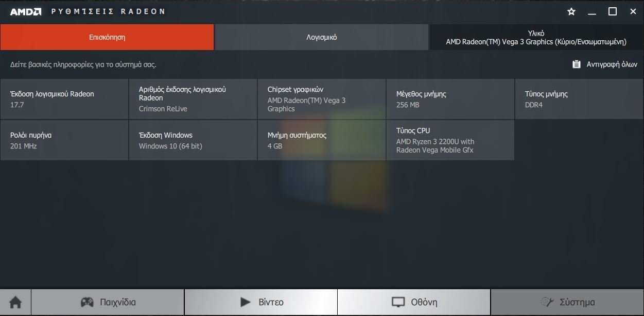Screen dimensions: 644x316
Task: Click the play icon in Βίντεο
Action: pos(246,302)
